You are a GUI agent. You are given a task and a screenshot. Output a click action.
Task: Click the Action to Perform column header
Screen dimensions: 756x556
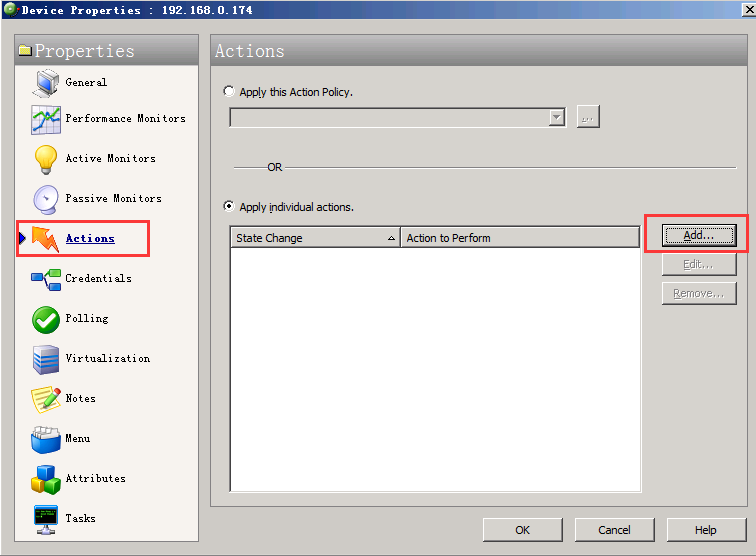[x=519, y=238]
